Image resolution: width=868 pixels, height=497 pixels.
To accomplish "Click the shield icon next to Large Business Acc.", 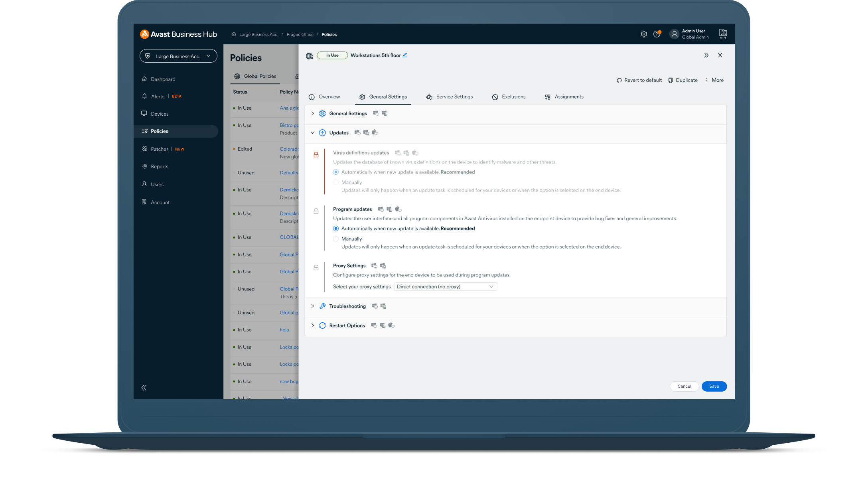I will (x=147, y=55).
